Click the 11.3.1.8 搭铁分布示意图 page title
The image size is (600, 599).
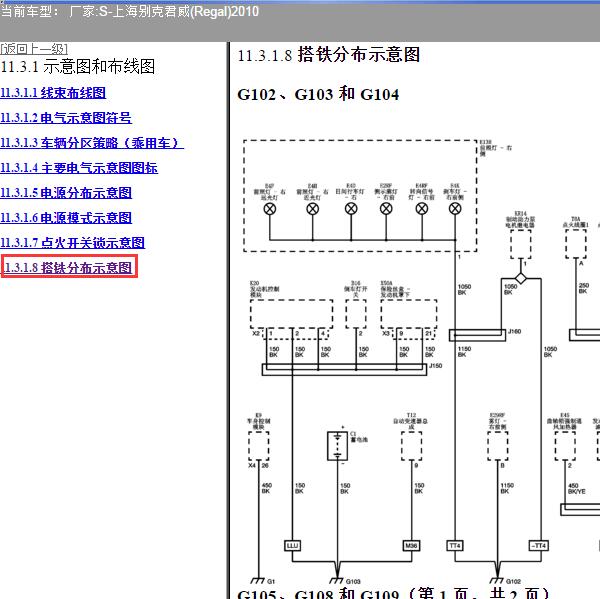coord(329,54)
